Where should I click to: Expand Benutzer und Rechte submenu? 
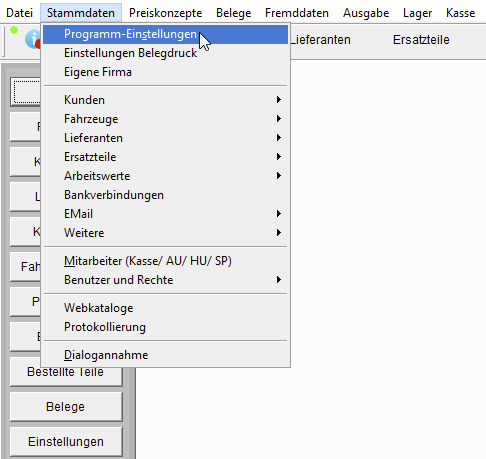[165, 280]
